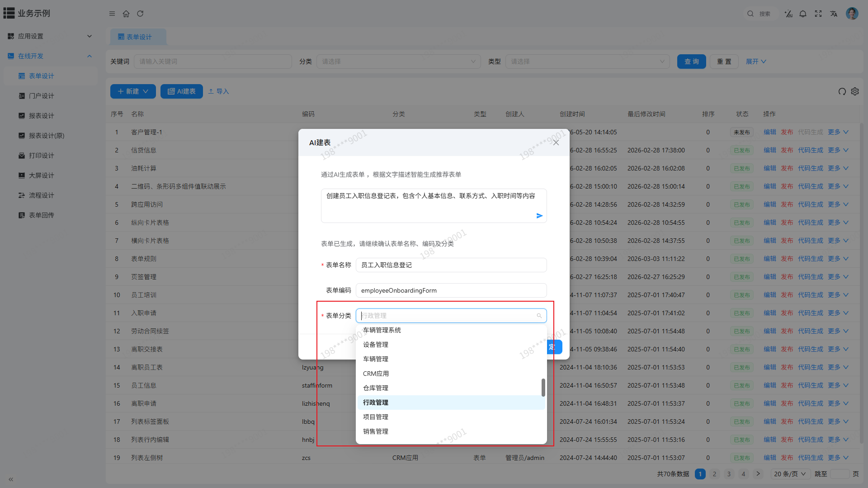Click 编辑 for 客户管理-1 row
Image resolution: width=868 pixels, height=488 pixels.
tap(770, 132)
